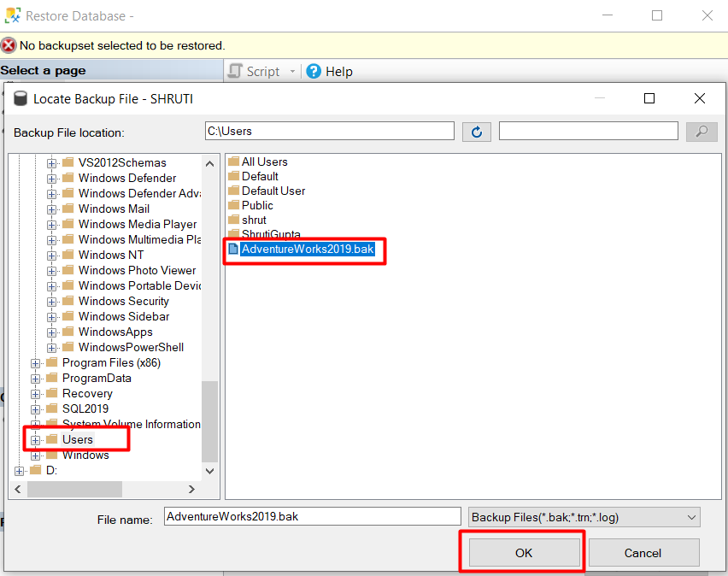Select Windows Sidebar folder in tree
This screenshot has width=728, height=576.
tap(124, 316)
